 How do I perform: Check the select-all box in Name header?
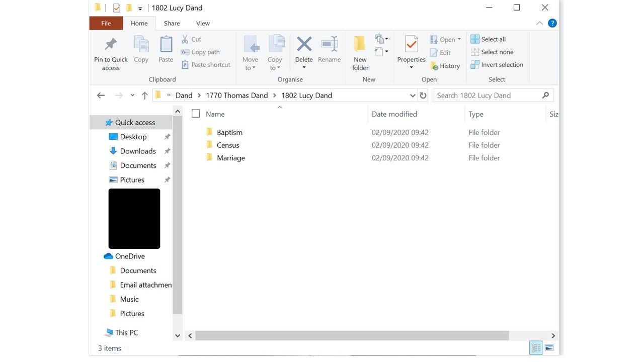pyautogui.click(x=196, y=114)
